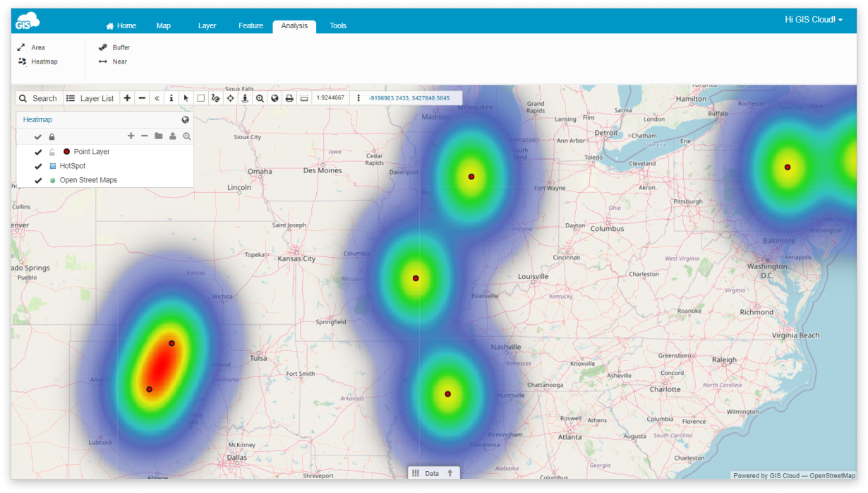Zoom in using the magnifier toolbar icon
This screenshot has height=493, width=868.
260,98
